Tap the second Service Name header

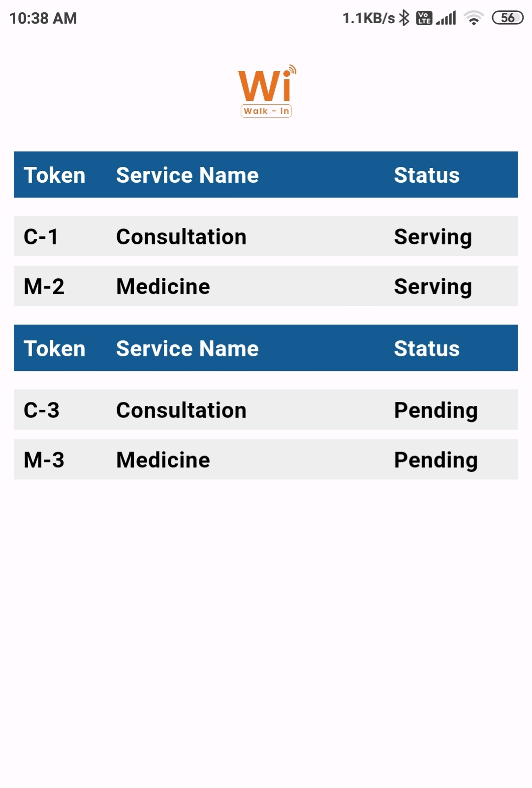187,349
